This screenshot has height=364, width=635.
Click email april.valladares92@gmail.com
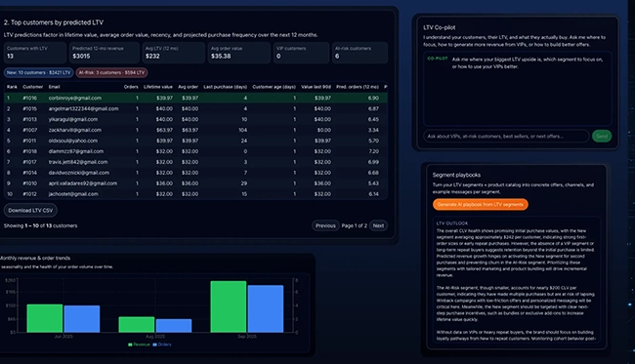[83, 183]
